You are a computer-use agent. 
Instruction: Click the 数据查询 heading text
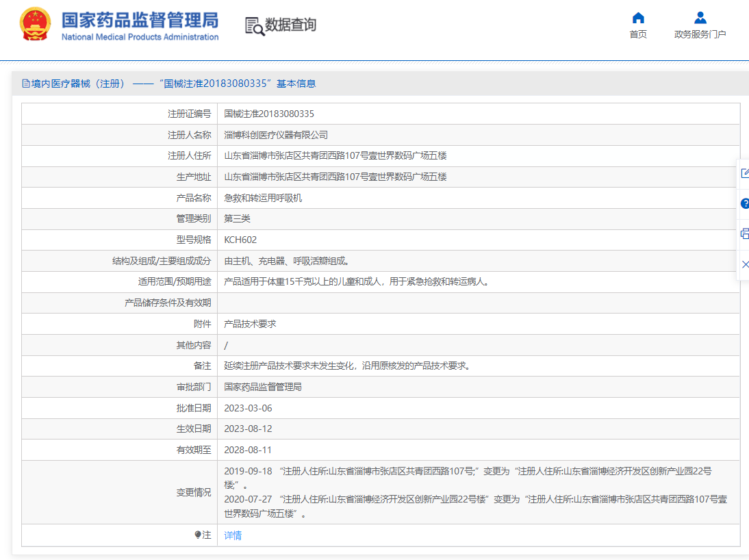click(290, 25)
